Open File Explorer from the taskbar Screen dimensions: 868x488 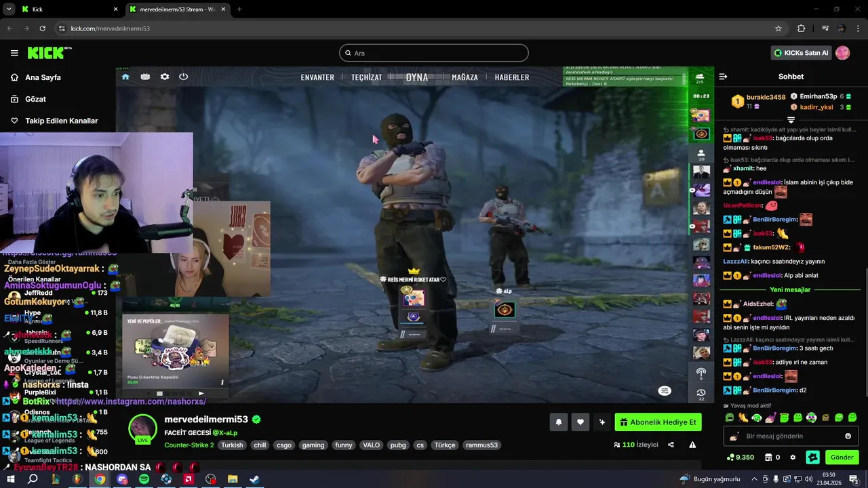(x=233, y=479)
